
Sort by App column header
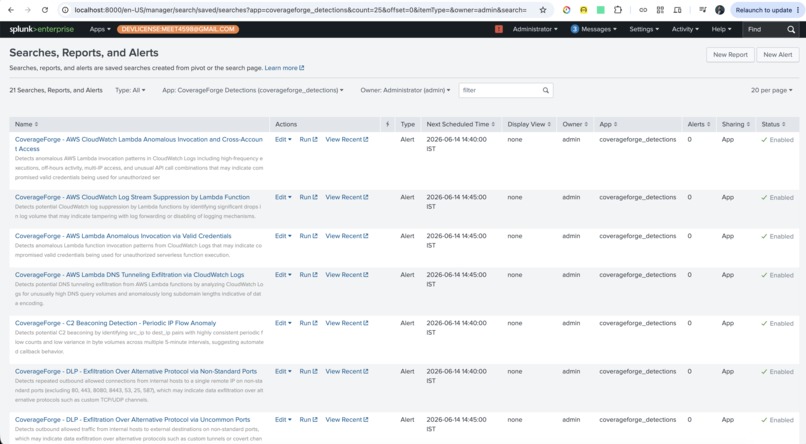point(608,124)
